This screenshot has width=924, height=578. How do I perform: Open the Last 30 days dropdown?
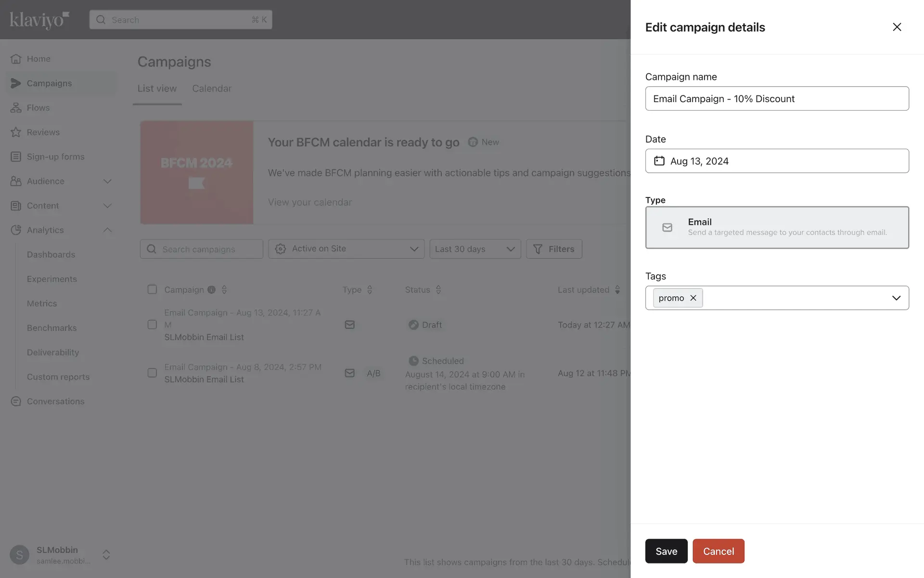click(475, 249)
